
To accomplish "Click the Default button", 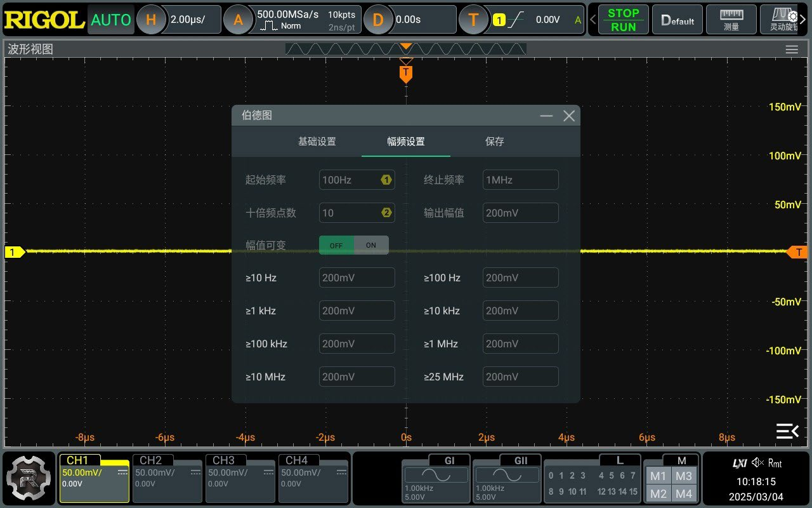I will pos(678,20).
